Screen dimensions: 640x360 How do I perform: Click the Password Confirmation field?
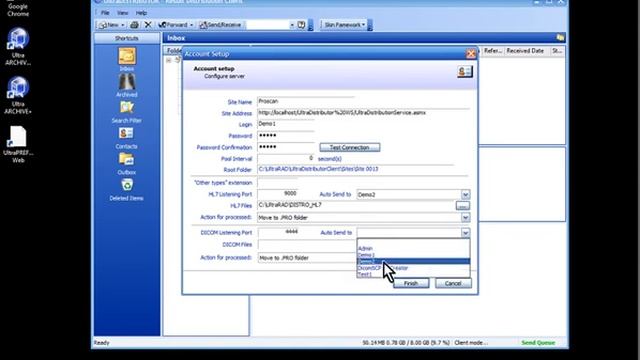coord(286,147)
